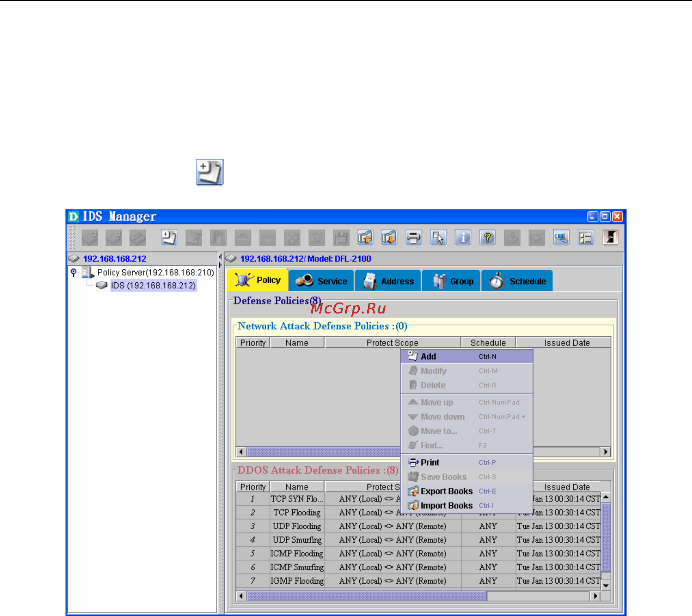Image resolution: width=692 pixels, height=616 pixels.
Task: Open the Schedule tab
Action: click(517, 281)
